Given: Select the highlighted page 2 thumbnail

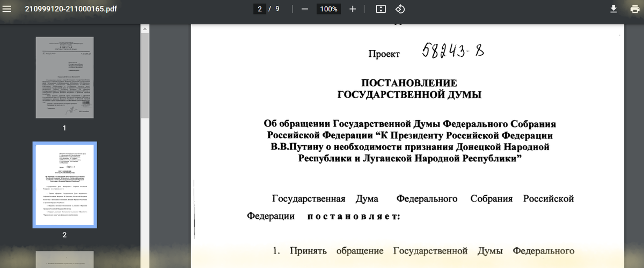Looking at the screenshot, I should coord(64,185).
